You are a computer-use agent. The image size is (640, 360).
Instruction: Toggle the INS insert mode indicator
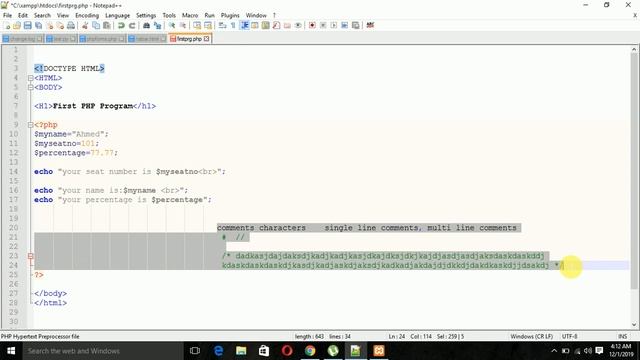pos(622,337)
